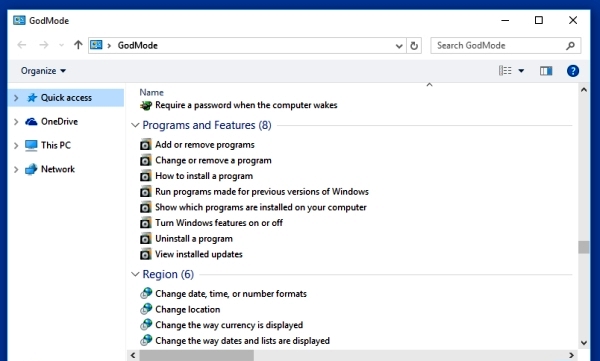Click icon beside Add or remove programs

point(145,145)
